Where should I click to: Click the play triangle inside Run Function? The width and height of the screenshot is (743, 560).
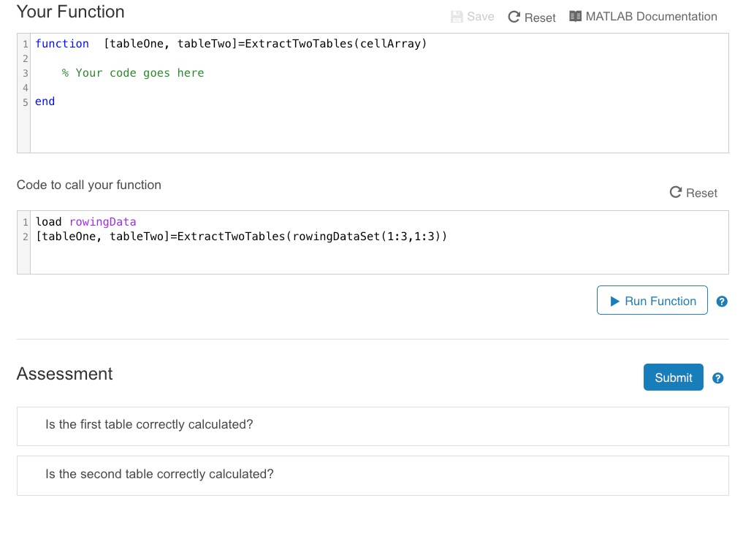coord(616,300)
